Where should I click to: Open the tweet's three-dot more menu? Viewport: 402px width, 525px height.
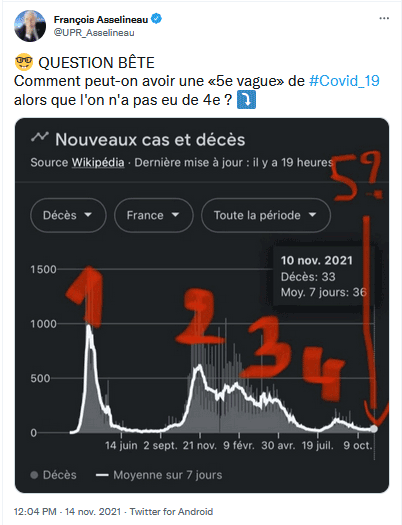384,18
